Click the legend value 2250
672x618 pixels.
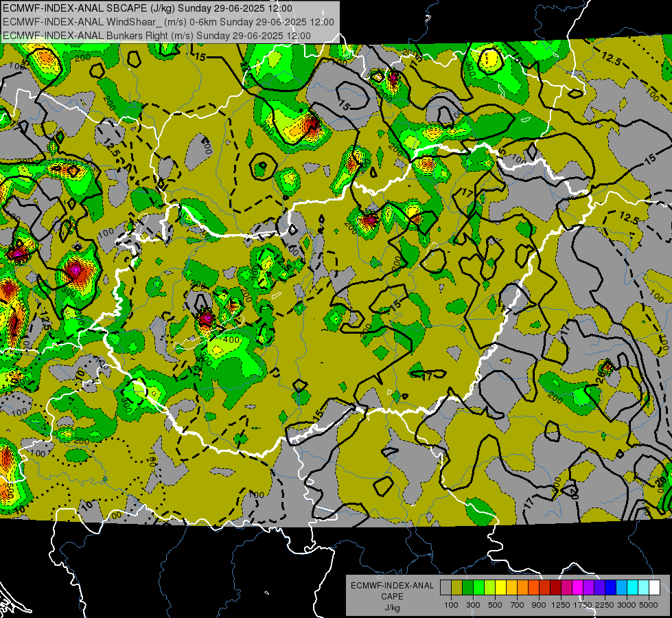click(x=605, y=605)
